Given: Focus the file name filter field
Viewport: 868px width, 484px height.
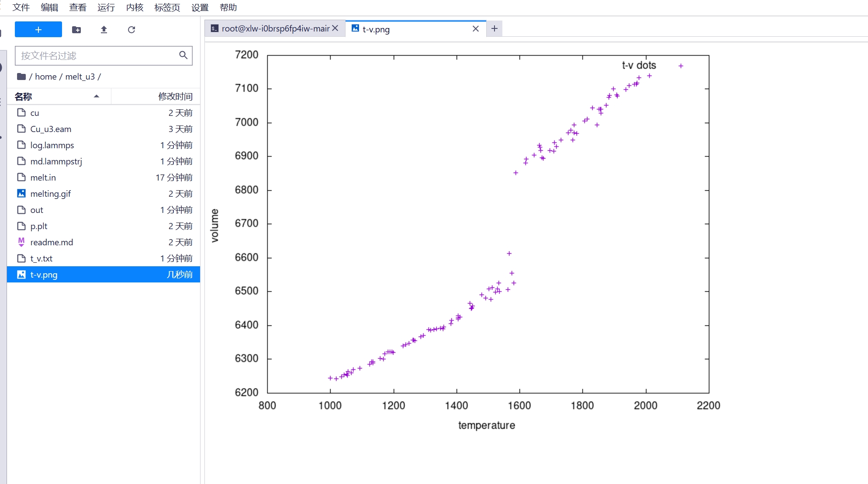Looking at the screenshot, I should coord(97,56).
